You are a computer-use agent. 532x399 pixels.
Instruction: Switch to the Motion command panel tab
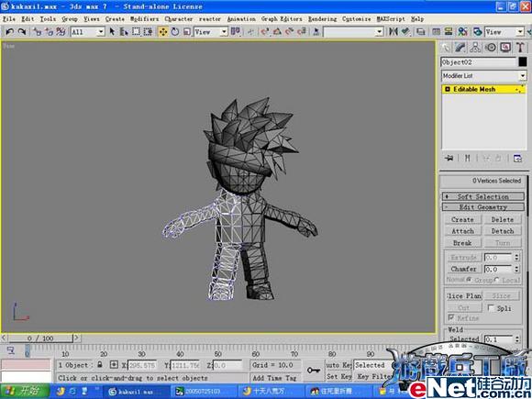click(x=491, y=48)
